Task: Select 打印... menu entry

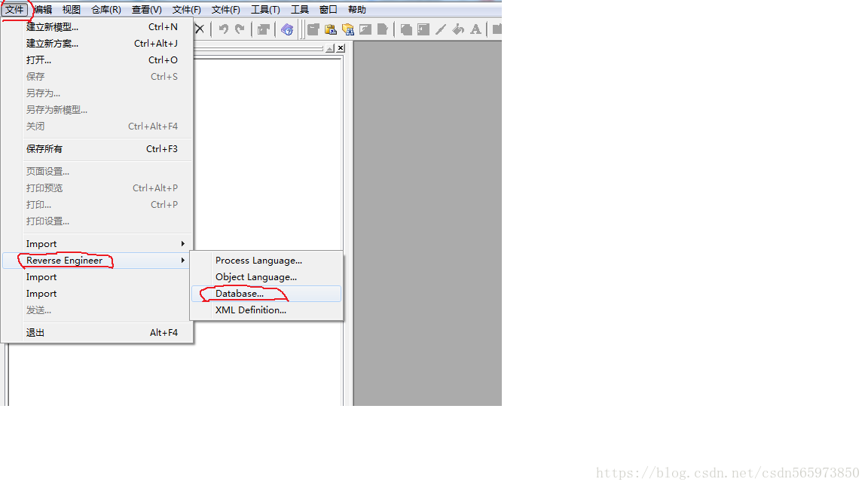Action: [98, 205]
